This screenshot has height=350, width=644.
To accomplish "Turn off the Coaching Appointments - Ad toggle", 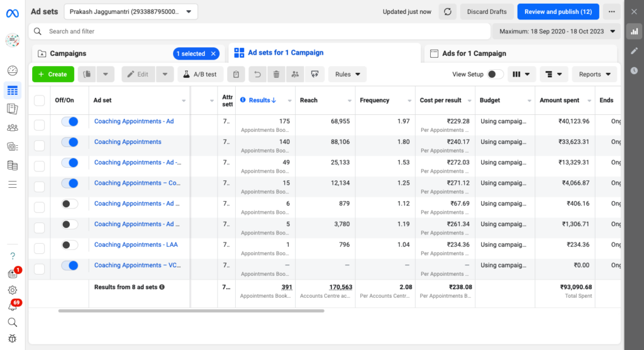I will point(69,121).
